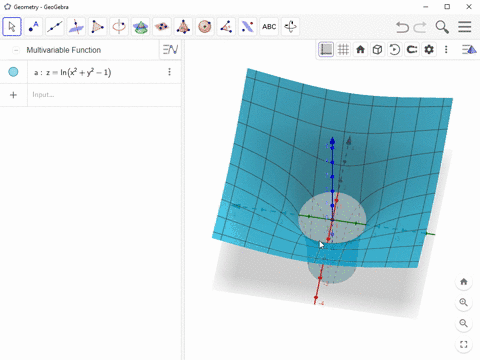Viewport: 480px width, 360px height.
Task: Select the Polygon tool
Action: [97, 27]
